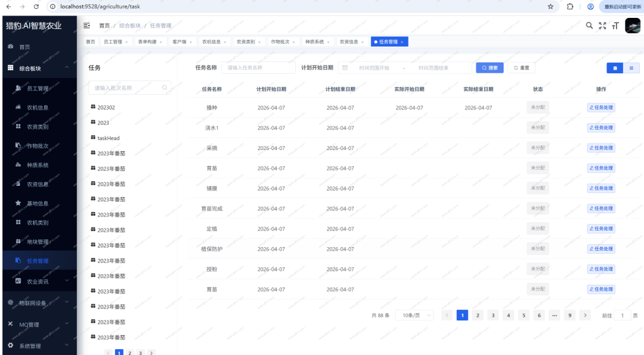Image resolution: width=644 pixels, height=355 pixels.
Task: Open the 10条/页 page size dropdown
Action: [414, 315]
